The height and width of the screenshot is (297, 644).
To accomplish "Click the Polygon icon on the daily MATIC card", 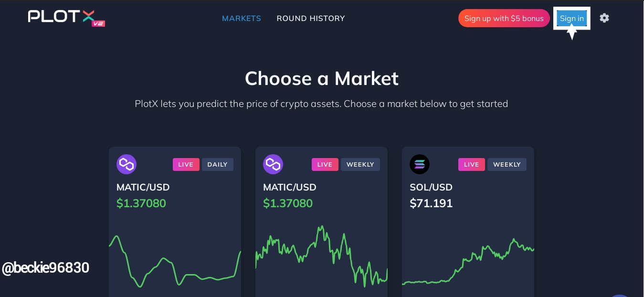I will coord(127,164).
